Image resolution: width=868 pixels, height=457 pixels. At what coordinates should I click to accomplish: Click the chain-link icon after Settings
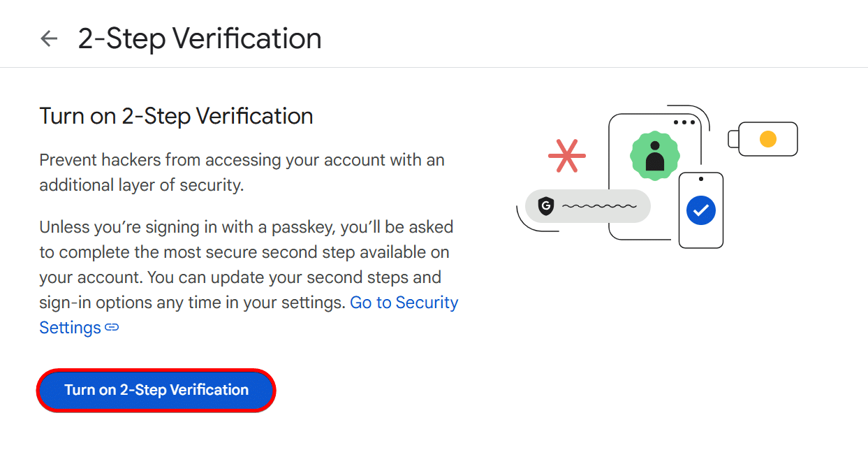click(x=112, y=328)
